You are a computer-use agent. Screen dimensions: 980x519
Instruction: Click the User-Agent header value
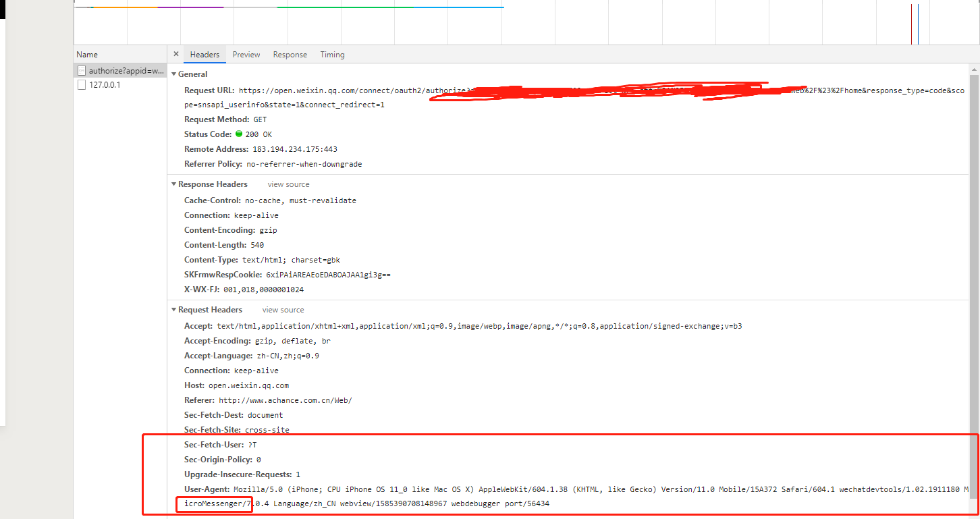[x=577, y=496]
